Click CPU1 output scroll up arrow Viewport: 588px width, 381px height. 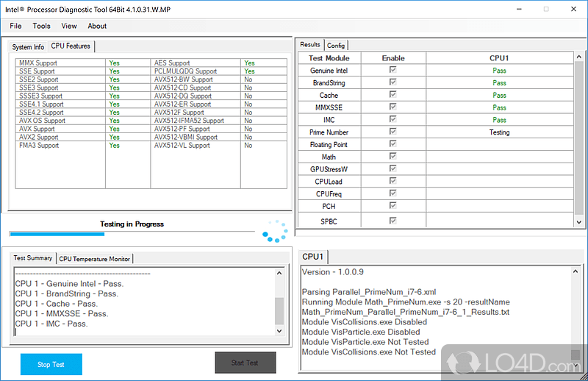pyautogui.click(x=576, y=271)
